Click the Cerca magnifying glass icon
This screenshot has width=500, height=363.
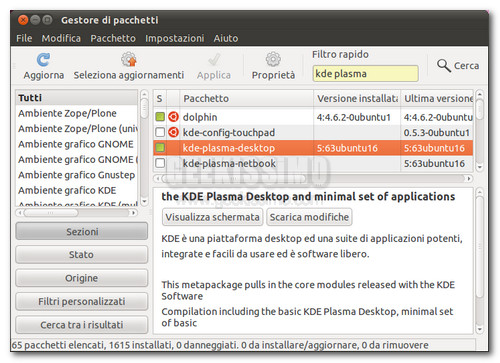444,65
